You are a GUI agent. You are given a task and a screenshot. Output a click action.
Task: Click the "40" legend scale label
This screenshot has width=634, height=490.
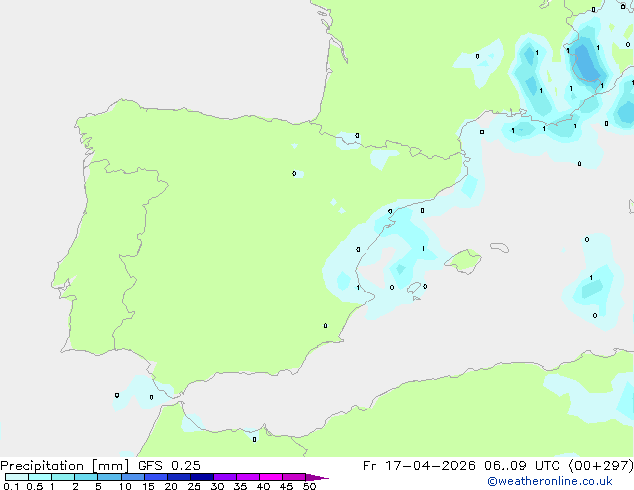(x=263, y=486)
